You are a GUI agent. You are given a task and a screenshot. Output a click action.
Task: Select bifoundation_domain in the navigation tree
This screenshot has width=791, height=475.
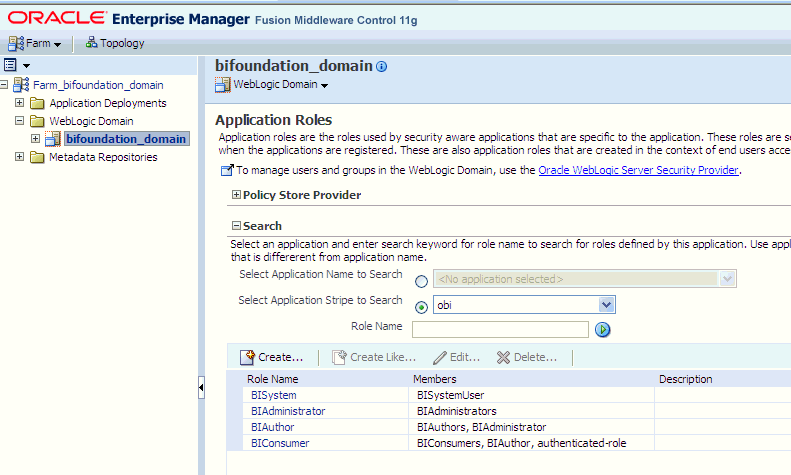coord(126,139)
